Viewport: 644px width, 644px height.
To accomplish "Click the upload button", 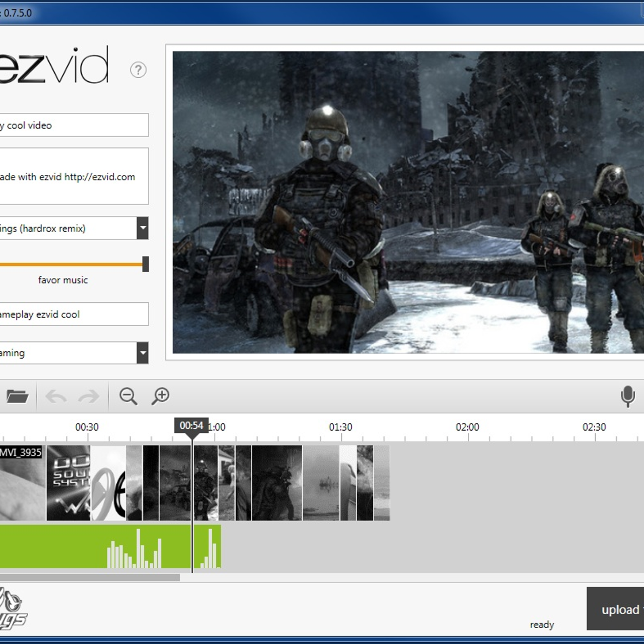I will pos(615,609).
